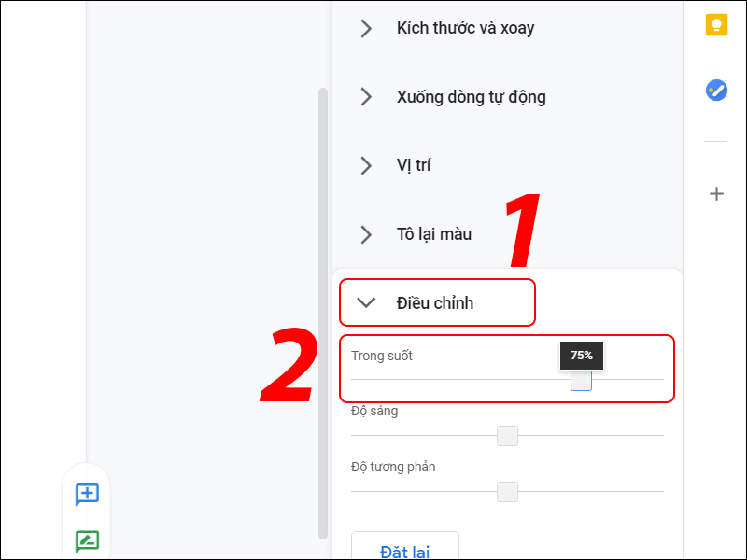747x560 pixels.
Task: Expand the Tô lại màu section chevron
Action: pos(366,234)
